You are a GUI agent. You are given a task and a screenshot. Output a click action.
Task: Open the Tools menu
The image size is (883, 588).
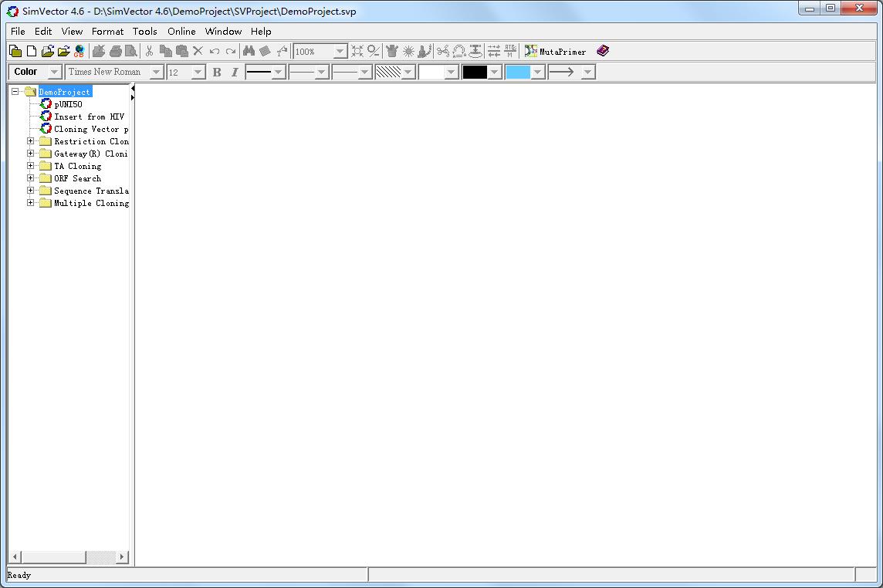[144, 32]
